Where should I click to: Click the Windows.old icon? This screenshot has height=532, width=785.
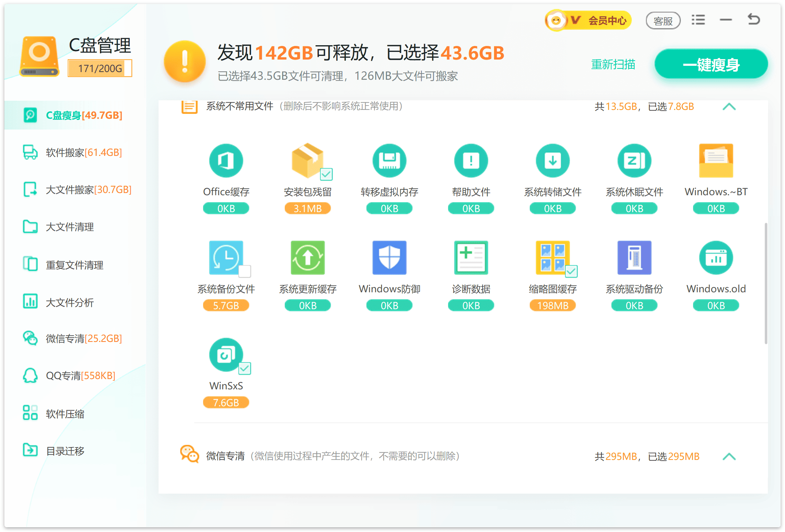[x=716, y=257]
